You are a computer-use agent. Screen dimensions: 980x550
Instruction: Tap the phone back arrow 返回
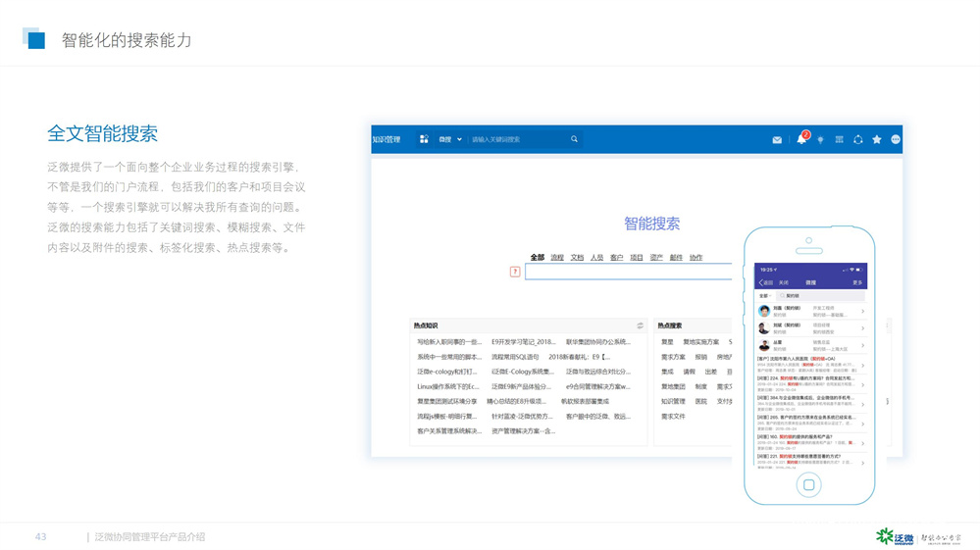(766, 282)
